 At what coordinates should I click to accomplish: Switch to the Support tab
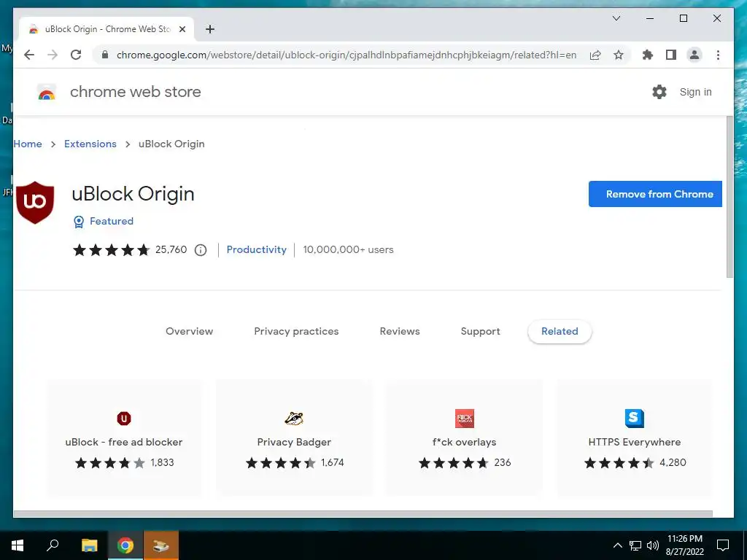pos(480,332)
